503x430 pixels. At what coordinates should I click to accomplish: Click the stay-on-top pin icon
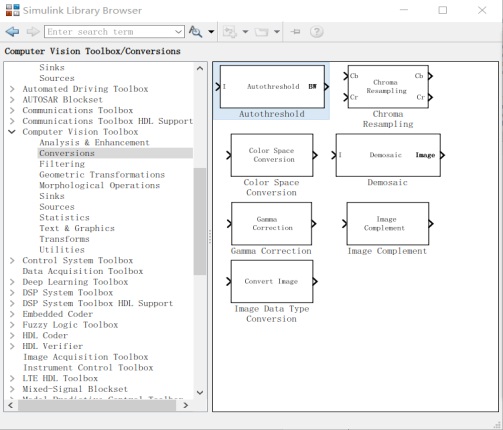[295, 32]
